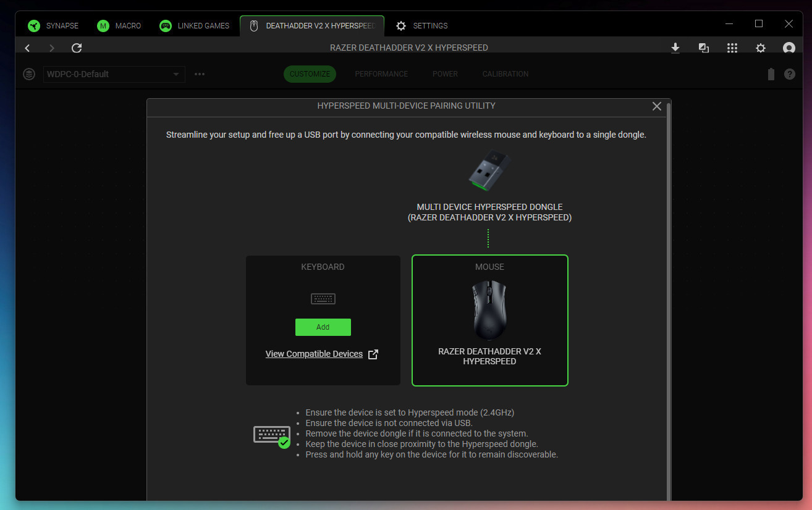812x510 pixels.
Task: Open the View Compatible Devices link
Action: pos(314,354)
